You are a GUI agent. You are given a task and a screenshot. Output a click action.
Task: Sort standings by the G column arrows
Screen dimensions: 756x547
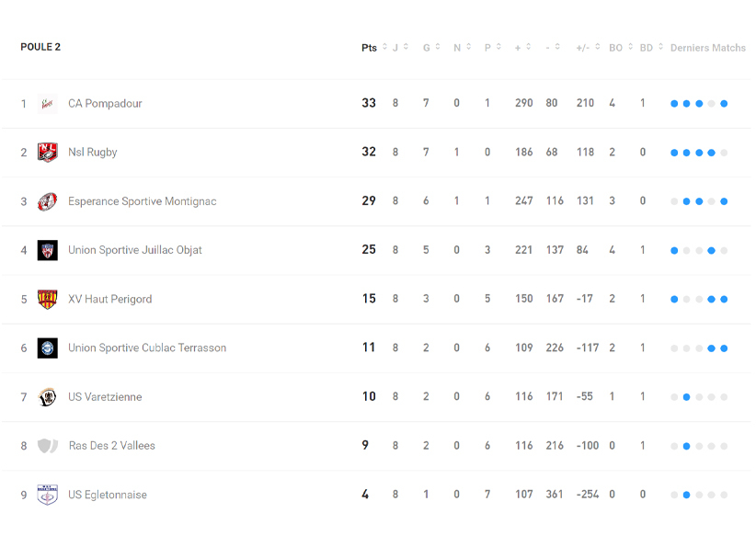pos(438,48)
